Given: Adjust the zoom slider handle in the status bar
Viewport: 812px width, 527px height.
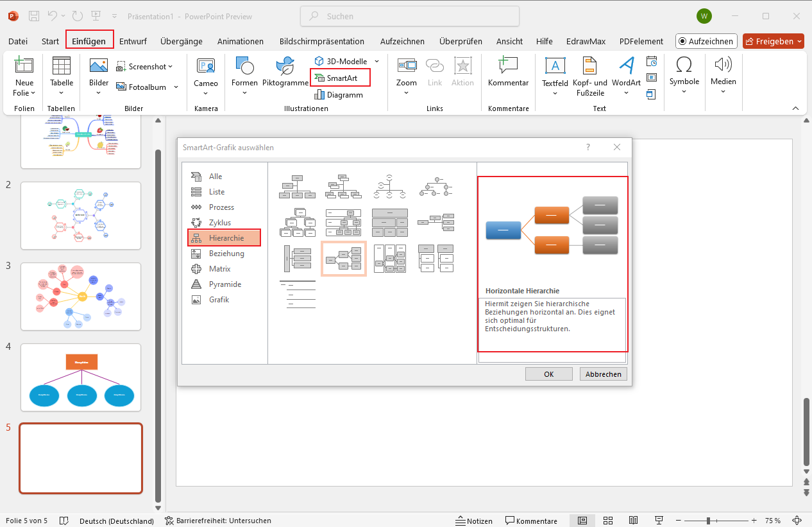Looking at the screenshot, I should point(708,521).
